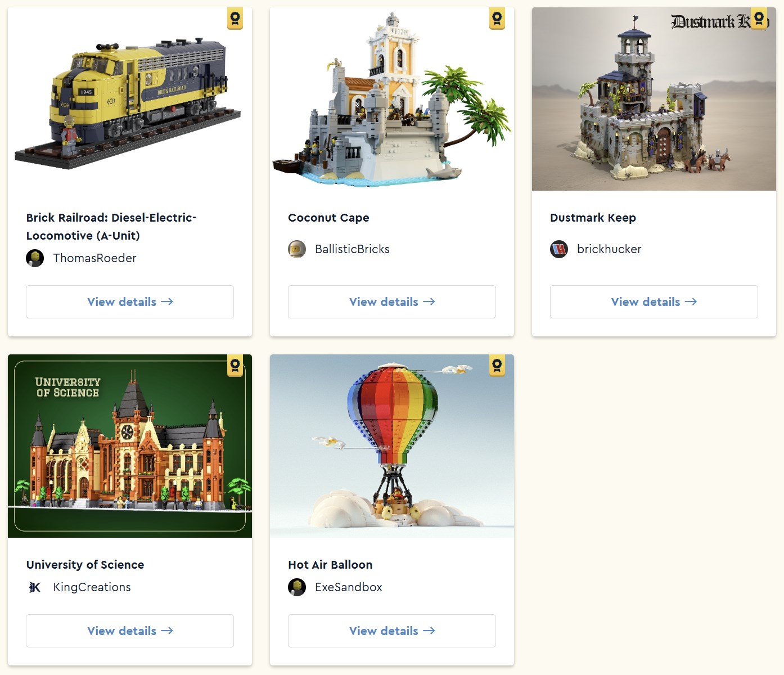Open brickhucker's avatar icon
Screen dimensions: 784x675
(x=559, y=249)
